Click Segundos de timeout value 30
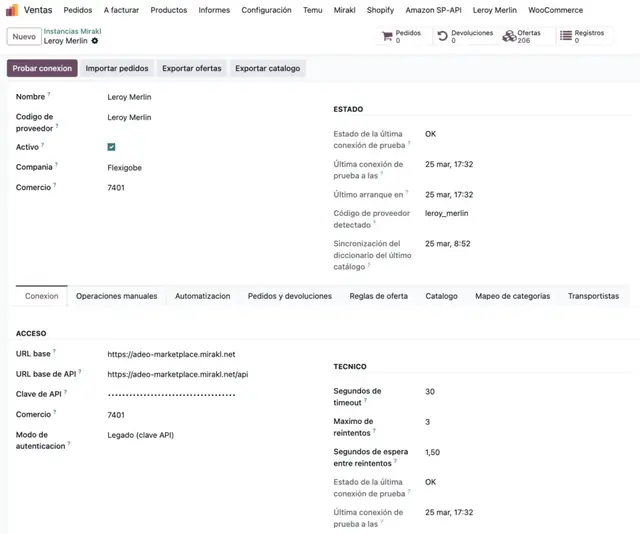Screen dimensions: 640x534 [430, 392]
